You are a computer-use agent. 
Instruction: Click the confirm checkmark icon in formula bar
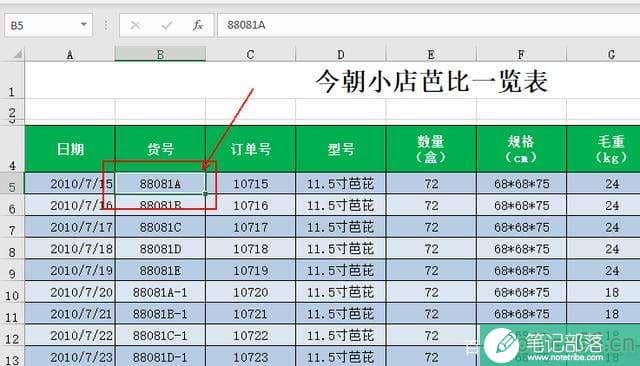[167, 25]
